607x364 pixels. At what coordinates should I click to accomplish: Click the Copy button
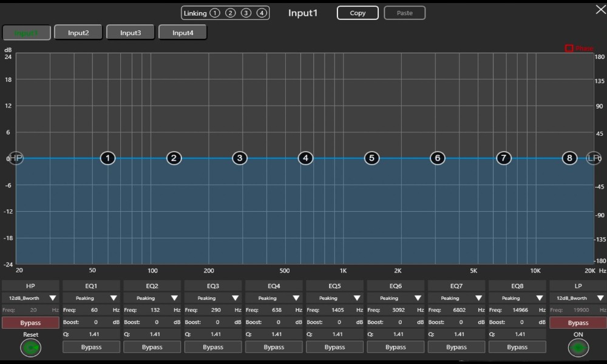(x=358, y=13)
